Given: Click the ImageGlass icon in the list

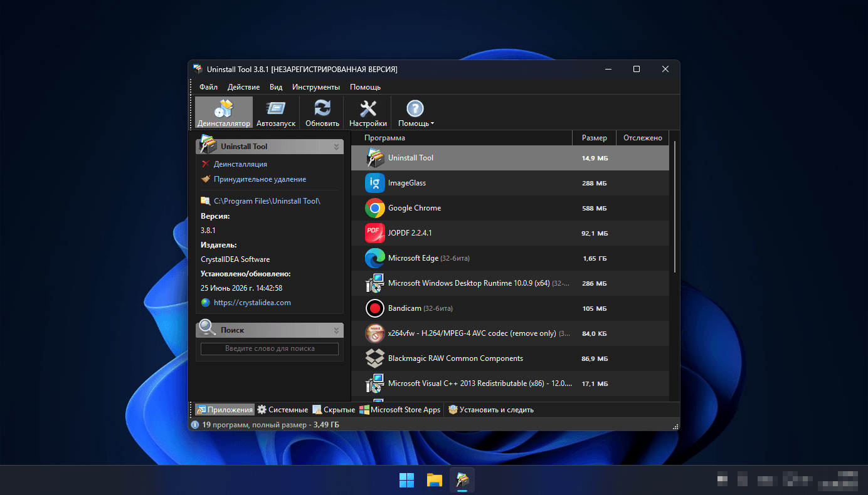Looking at the screenshot, I should (375, 183).
